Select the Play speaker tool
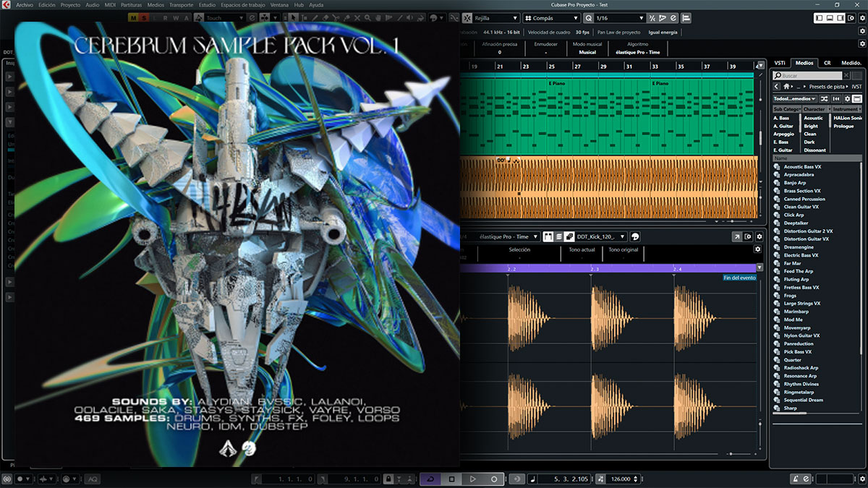The height and width of the screenshot is (488, 868). pyautogui.click(x=409, y=17)
